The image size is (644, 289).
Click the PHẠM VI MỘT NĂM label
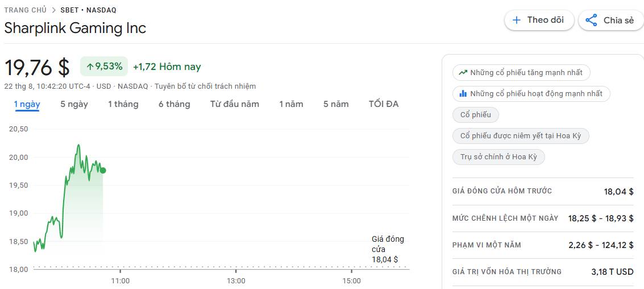[x=487, y=245]
